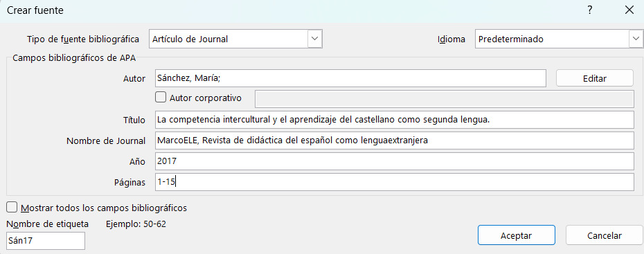Click the Idioma label
644x254 pixels.
click(x=451, y=39)
